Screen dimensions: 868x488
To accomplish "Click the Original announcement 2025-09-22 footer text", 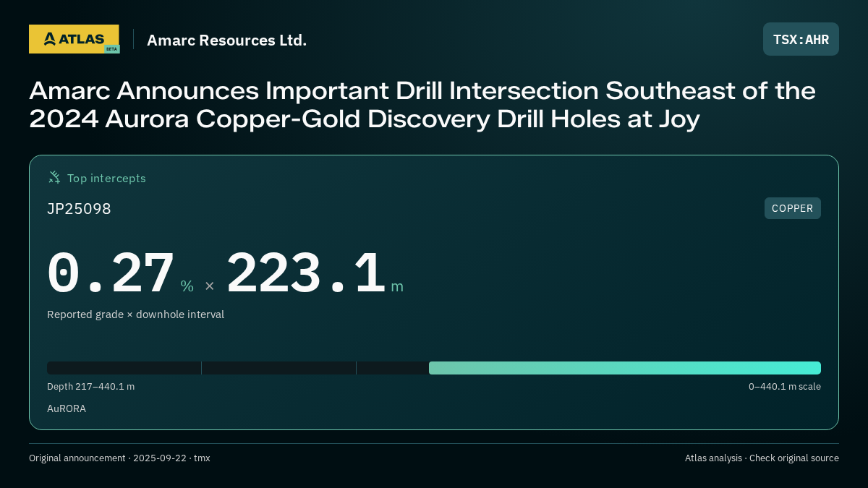I will pyautogui.click(x=119, y=458).
